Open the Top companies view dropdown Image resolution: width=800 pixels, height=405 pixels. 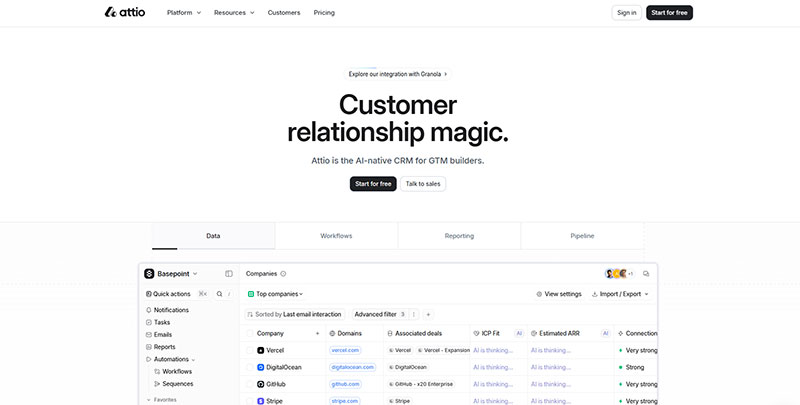coord(276,294)
